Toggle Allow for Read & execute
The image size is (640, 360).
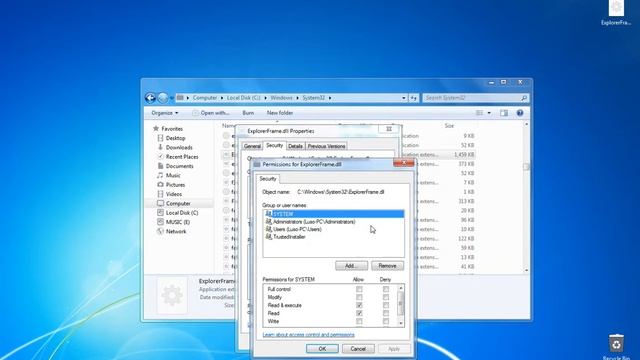(x=359, y=305)
